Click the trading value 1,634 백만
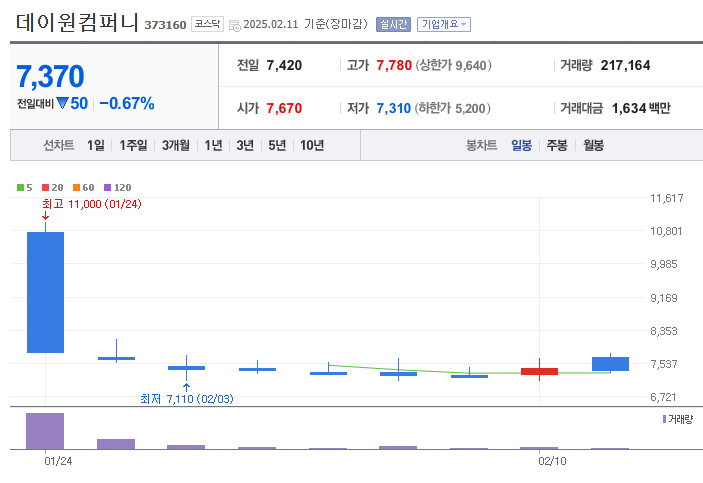The height and width of the screenshot is (483, 703). tap(641, 109)
